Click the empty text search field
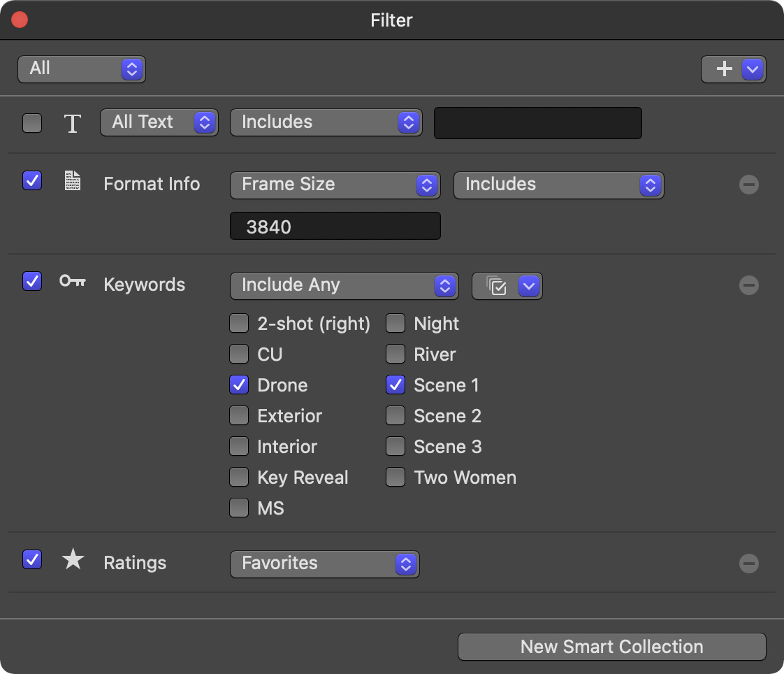Viewport: 784px width, 674px height. click(537, 123)
